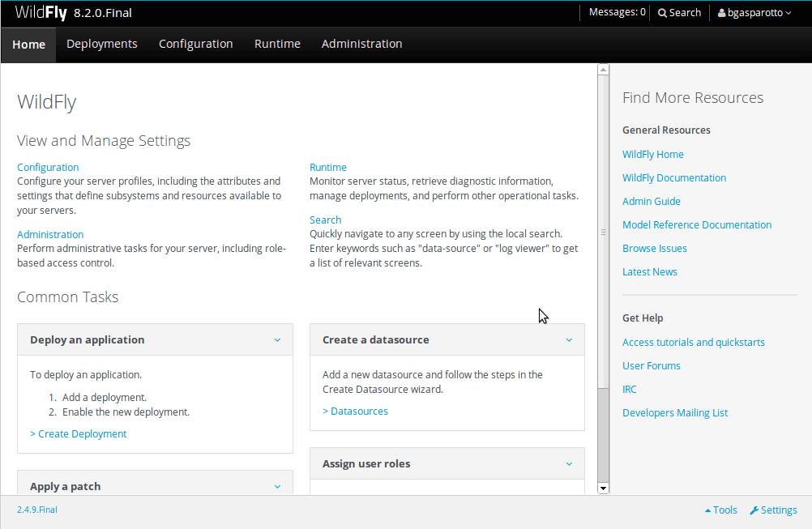Open Model Reference Documentation link
This screenshot has height=529, width=812.
pyautogui.click(x=696, y=224)
